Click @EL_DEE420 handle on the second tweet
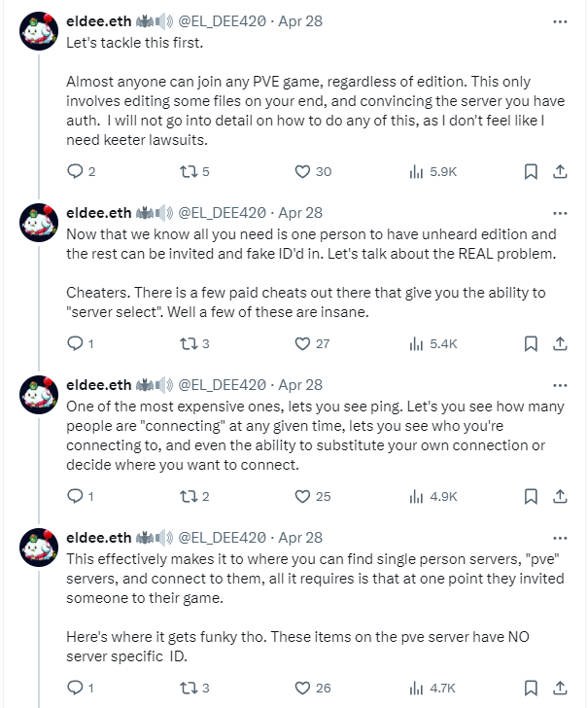 (222, 212)
